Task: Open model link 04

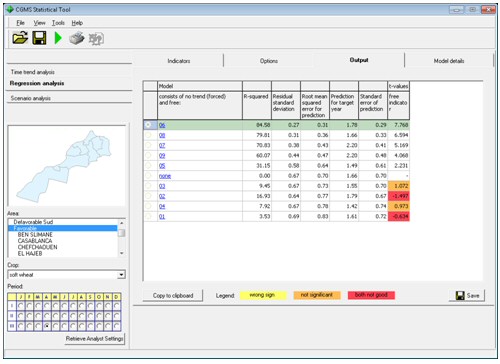Action: [162, 206]
